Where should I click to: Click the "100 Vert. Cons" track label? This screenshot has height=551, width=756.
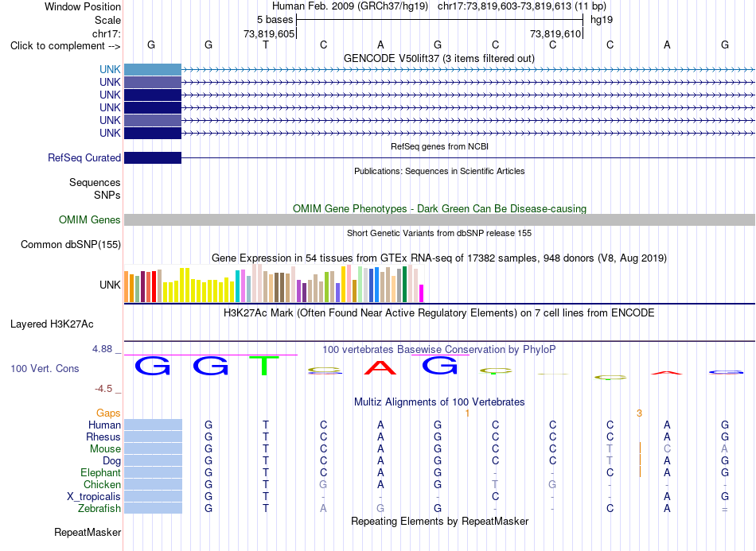click(x=45, y=368)
